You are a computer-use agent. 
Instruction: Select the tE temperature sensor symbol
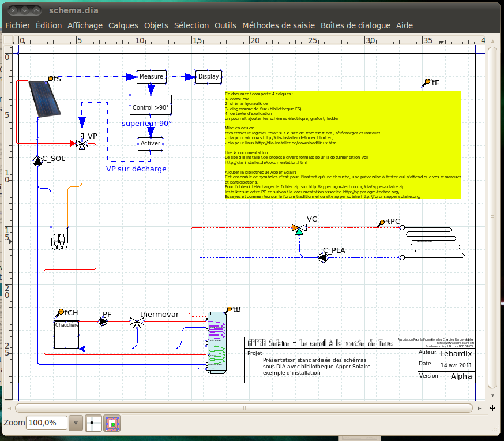426,83
